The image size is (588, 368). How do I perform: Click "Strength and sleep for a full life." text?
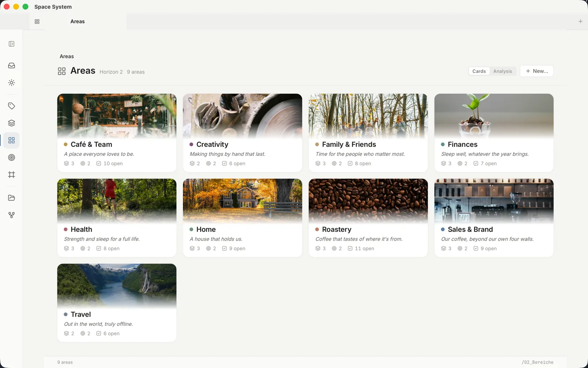coord(102,239)
